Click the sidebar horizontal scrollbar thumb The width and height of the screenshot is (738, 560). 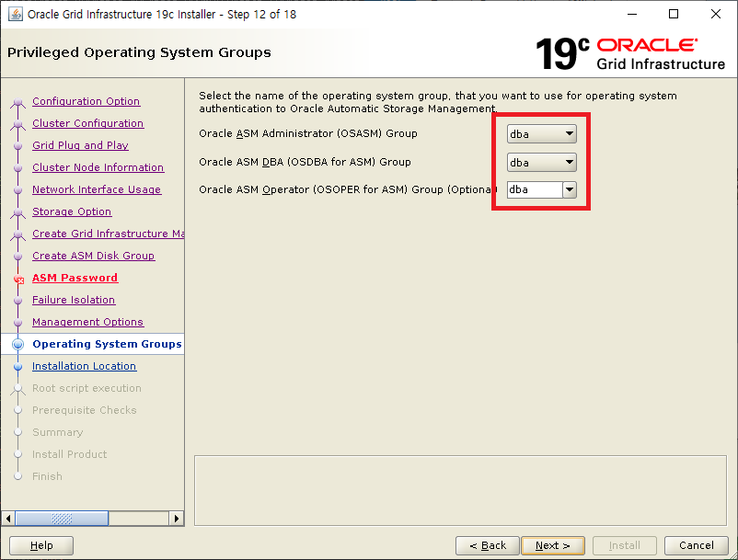click(x=62, y=519)
